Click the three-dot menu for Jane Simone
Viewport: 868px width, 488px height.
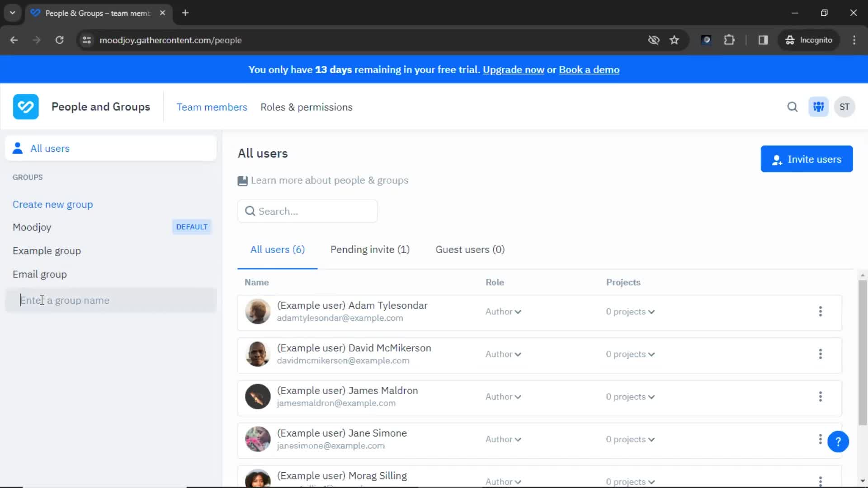point(821,439)
